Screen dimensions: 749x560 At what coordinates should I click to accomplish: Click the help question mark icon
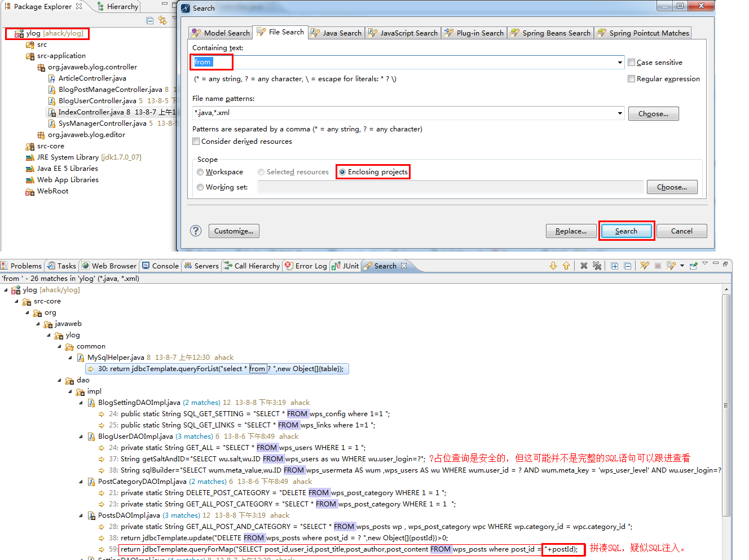pos(196,231)
